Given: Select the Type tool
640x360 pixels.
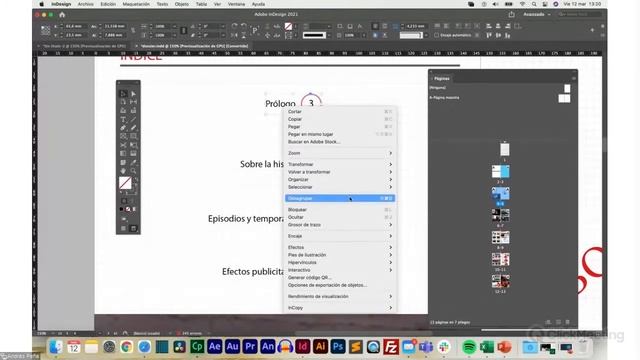Looking at the screenshot, I should (x=123, y=120).
